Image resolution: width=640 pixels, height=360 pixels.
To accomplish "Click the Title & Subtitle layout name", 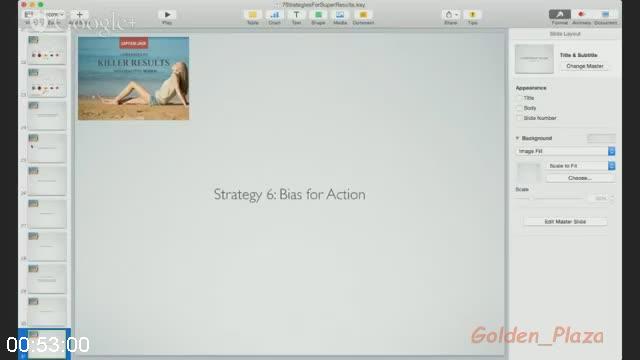I will [x=578, y=55].
